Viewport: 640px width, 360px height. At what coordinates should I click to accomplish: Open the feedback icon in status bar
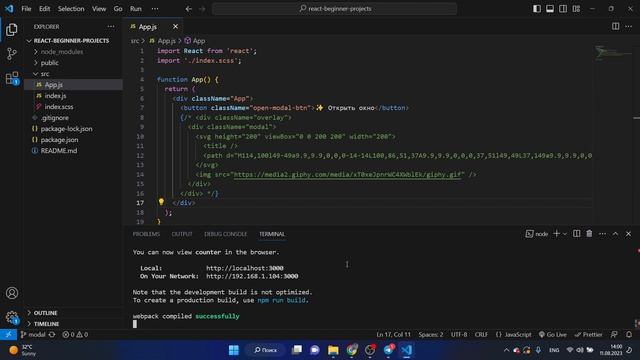click(x=614, y=334)
